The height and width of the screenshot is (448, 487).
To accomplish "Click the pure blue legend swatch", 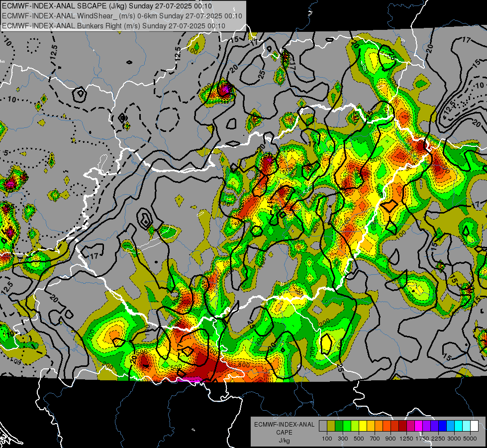I will tap(443, 426).
